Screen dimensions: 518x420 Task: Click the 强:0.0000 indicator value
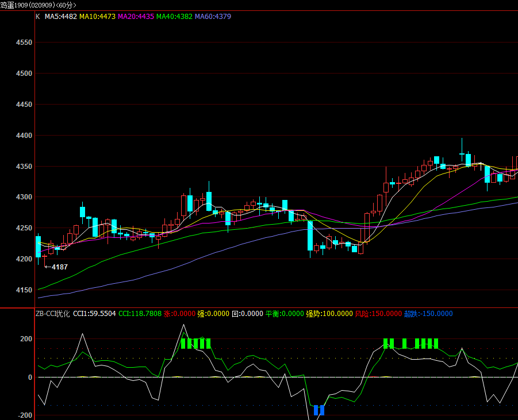coord(213,314)
